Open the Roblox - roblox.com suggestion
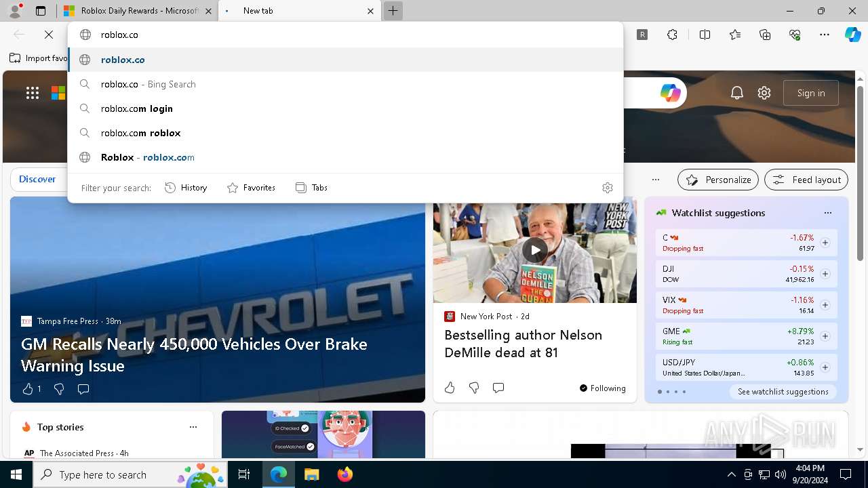This screenshot has width=868, height=488. point(345,157)
